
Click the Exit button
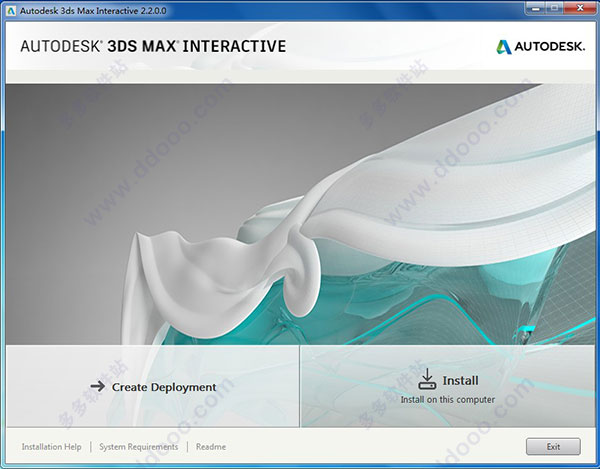pos(553,446)
